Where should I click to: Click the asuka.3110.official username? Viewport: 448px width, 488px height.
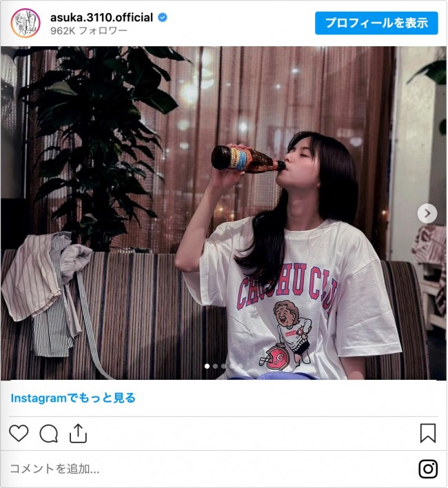101,17
